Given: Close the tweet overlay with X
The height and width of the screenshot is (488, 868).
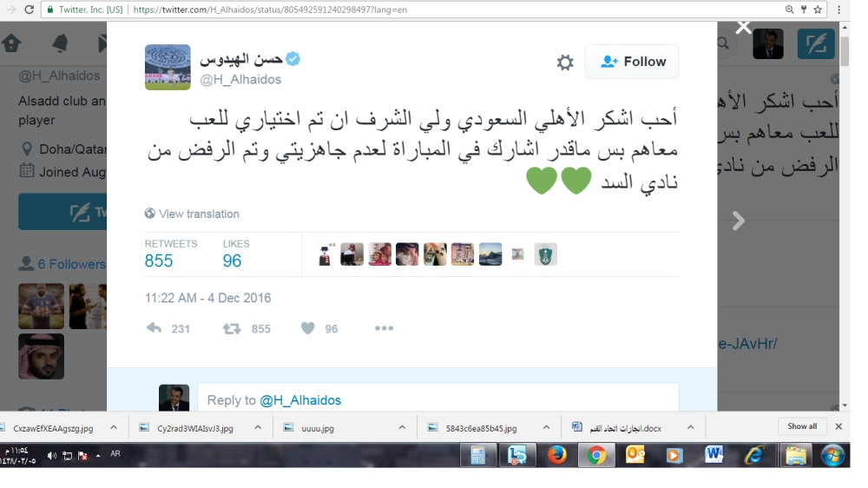Looking at the screenshot, I should click(744, 27).
